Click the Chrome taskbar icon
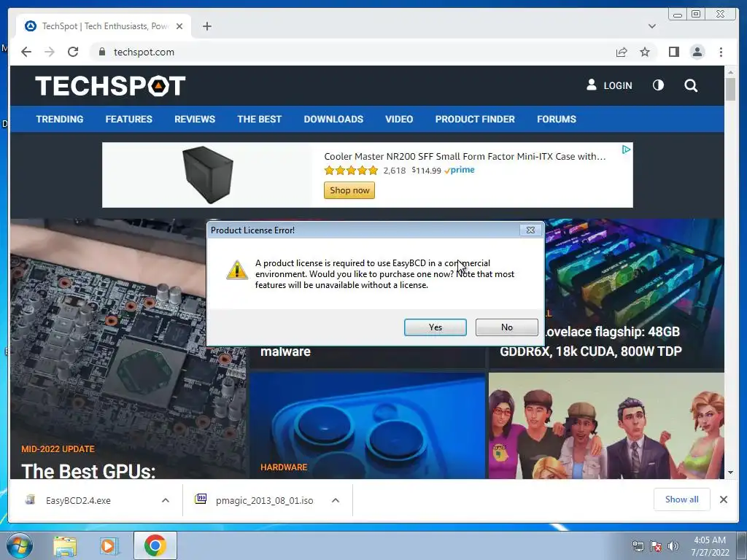Screen dimensions: 747x560 [155, 545]
